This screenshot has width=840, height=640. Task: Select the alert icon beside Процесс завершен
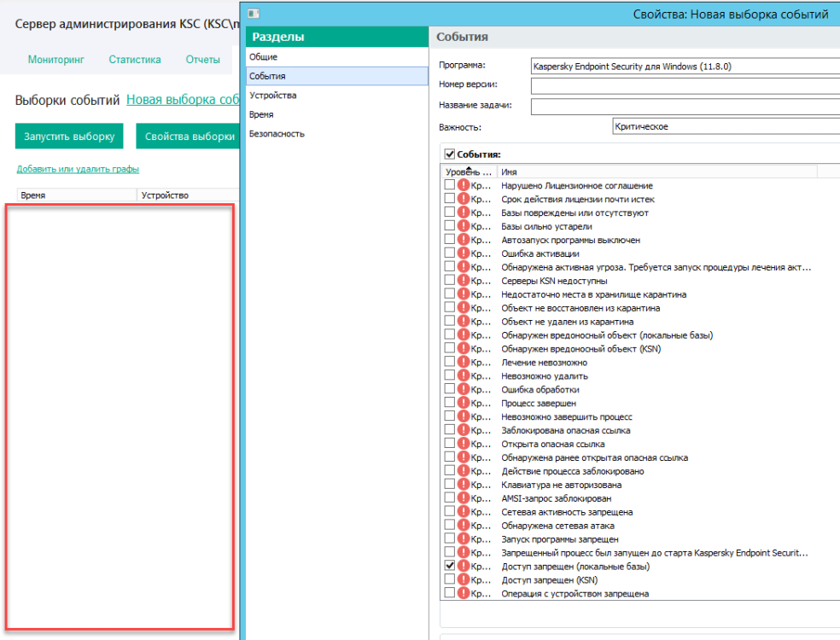tap(464, 403)
